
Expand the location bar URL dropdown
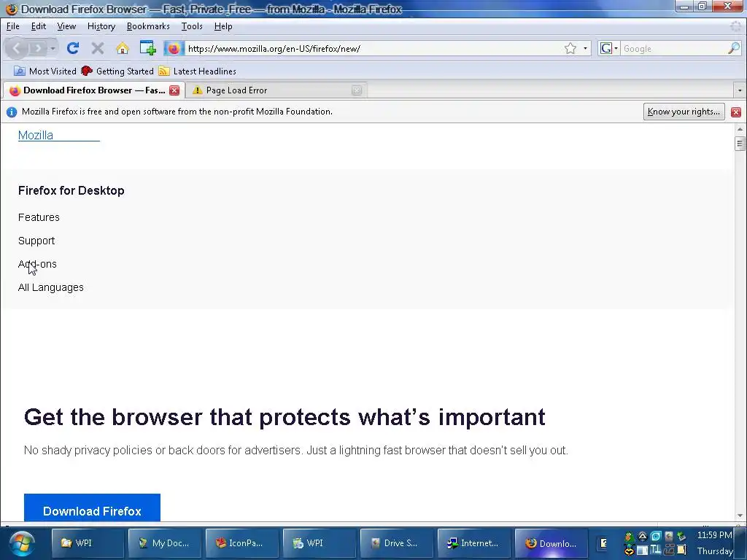585,48
